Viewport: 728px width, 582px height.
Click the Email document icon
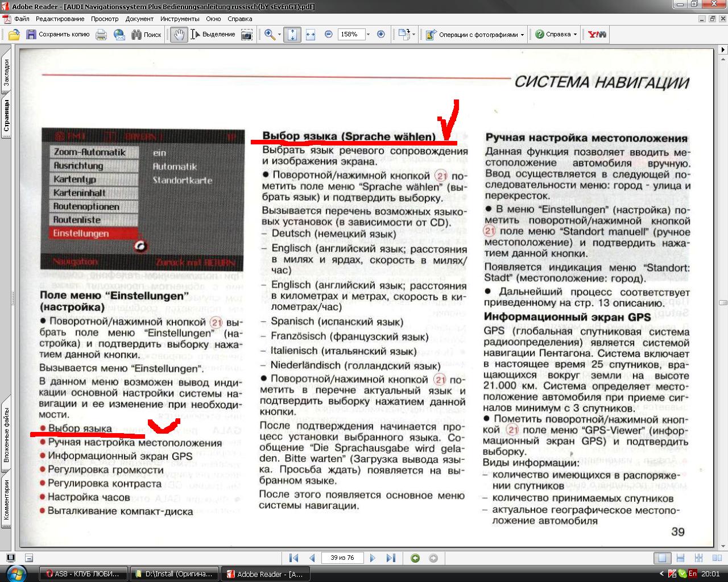click(119, 35)
